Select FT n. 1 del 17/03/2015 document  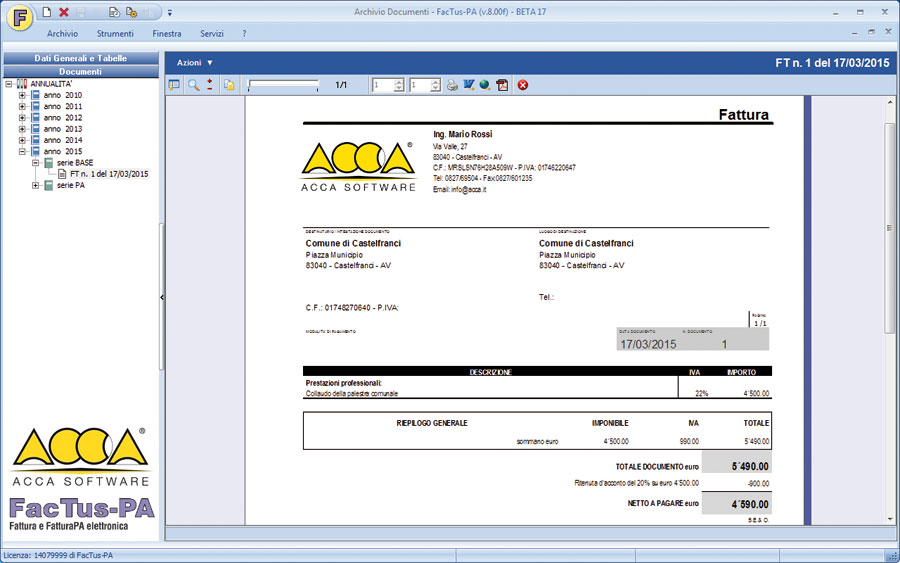[x=108, y=174]
